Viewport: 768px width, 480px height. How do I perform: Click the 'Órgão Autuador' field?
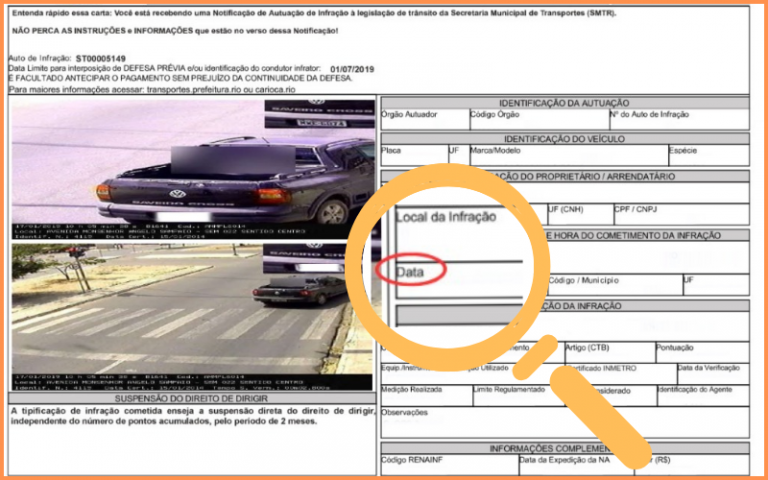click(x=425, y=119)
